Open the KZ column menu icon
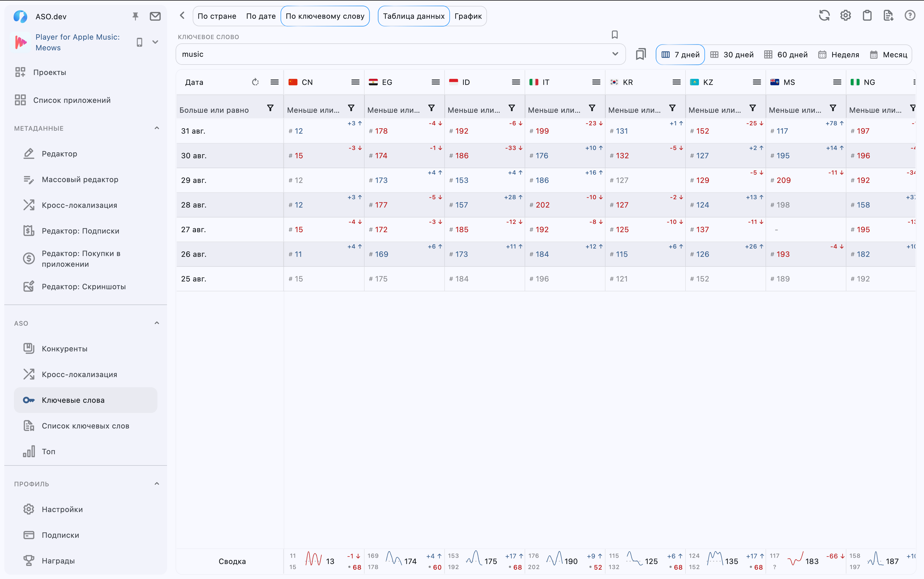Image resolution: width=924 pixels, height=579 pixels. click(757, 82)
